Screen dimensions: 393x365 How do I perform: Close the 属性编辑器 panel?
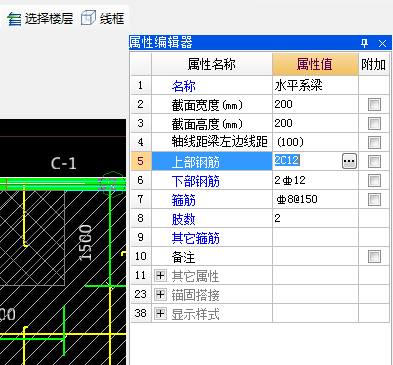[382, 43]
